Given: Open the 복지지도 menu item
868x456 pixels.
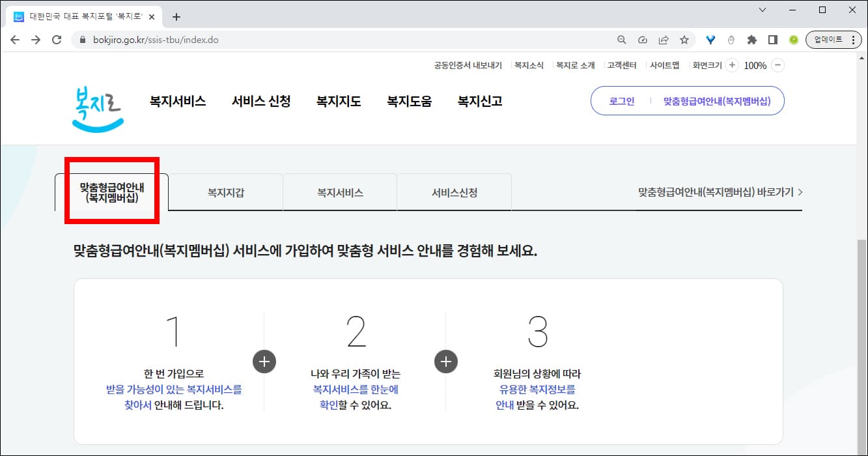Looking at the screenshot, I should (x=338, y=101).
